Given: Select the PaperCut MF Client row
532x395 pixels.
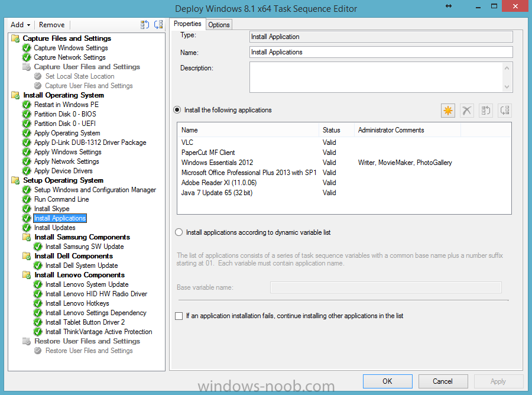Looking at the screenshot, I should [x=344, y=153].
